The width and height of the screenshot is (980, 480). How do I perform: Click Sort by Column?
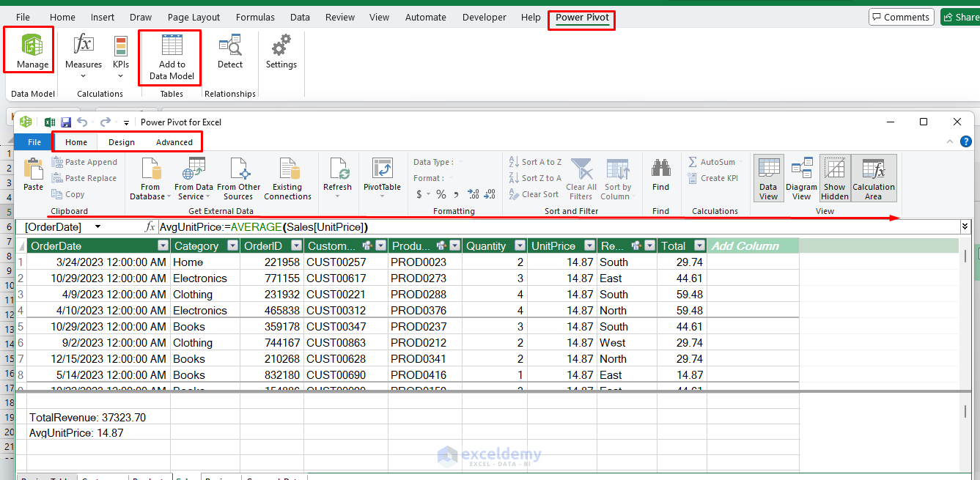tap(618, 179)
